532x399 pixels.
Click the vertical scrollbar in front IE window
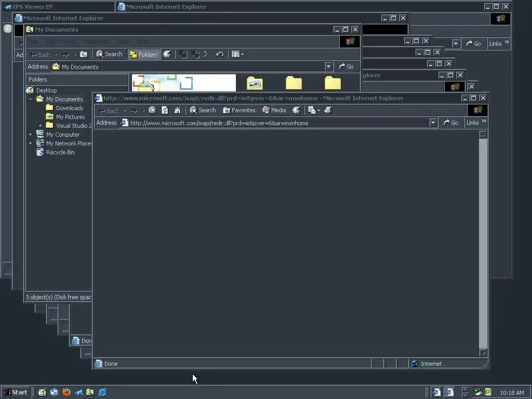pos(483,243)
